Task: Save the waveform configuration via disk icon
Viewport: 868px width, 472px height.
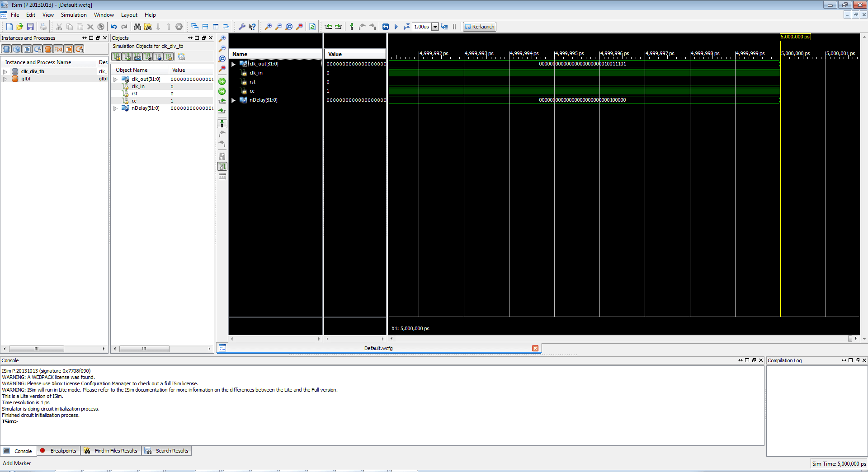Action: pos(30,27)
